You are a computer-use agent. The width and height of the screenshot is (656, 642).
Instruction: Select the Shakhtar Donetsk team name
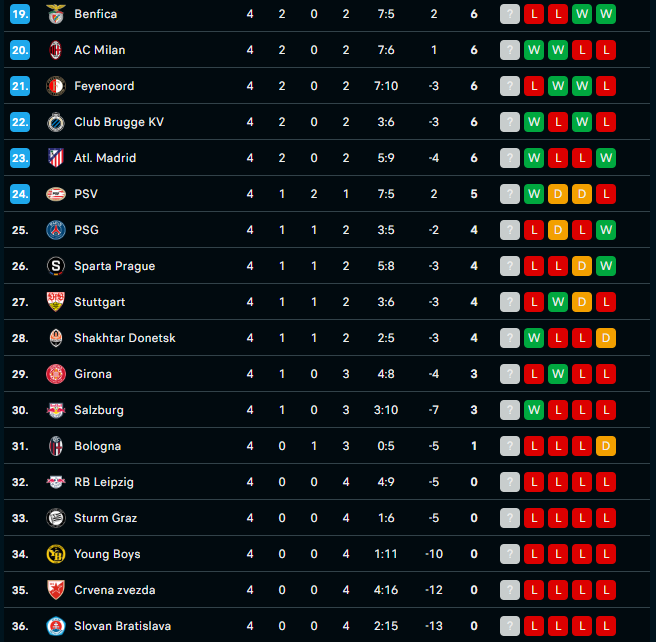124,338
